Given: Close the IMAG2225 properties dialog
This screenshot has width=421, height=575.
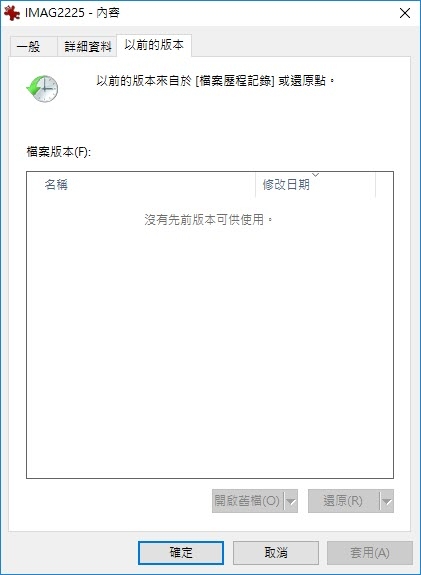Looking at the screenshot, I should (x=405, y=13).
